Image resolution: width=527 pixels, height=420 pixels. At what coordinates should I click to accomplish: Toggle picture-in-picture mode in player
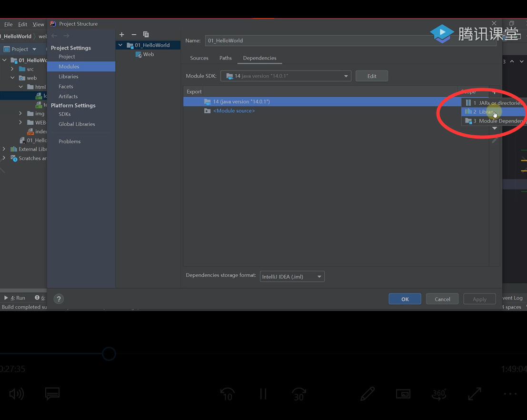[403, 393]
